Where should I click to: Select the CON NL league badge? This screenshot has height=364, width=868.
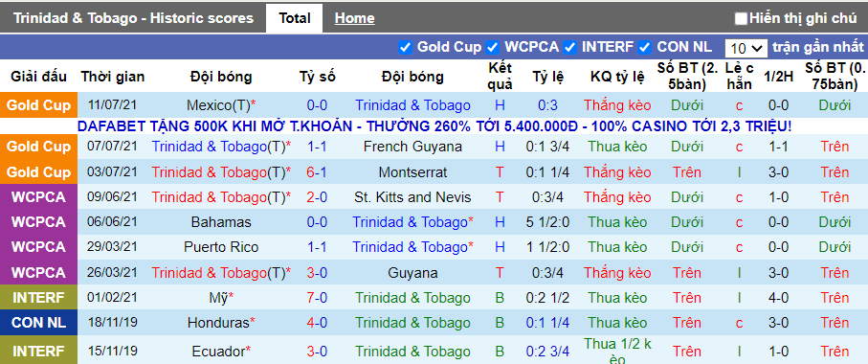(37, 323)
